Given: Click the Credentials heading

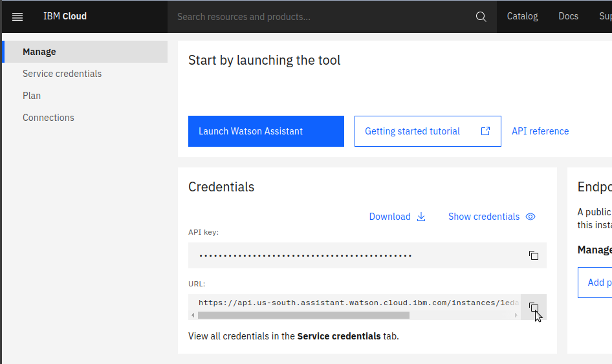Looking at the screenshot, I should [221, 187].
